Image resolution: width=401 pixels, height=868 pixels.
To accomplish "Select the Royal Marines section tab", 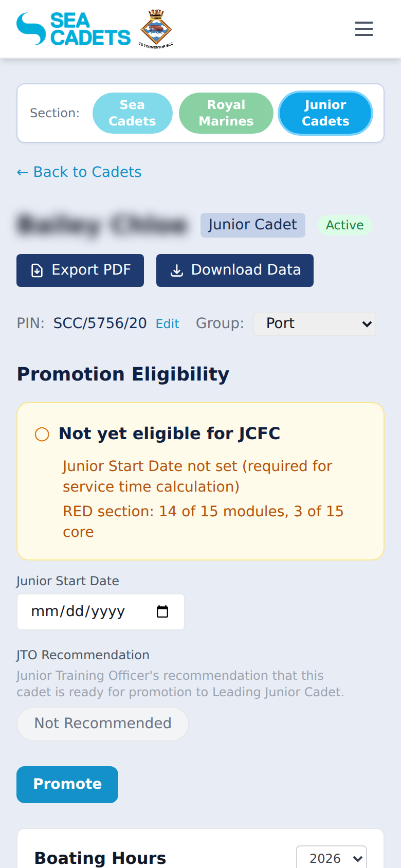I will tap(226, 113).
